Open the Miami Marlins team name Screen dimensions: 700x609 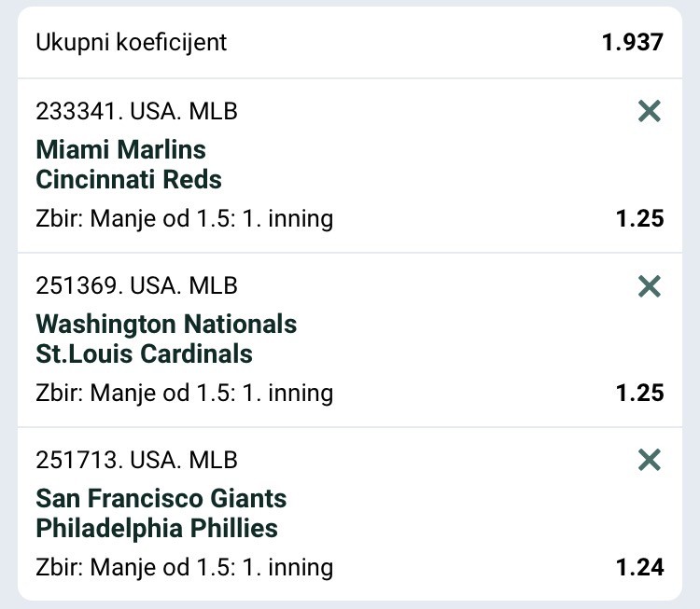tap(120, 150)
